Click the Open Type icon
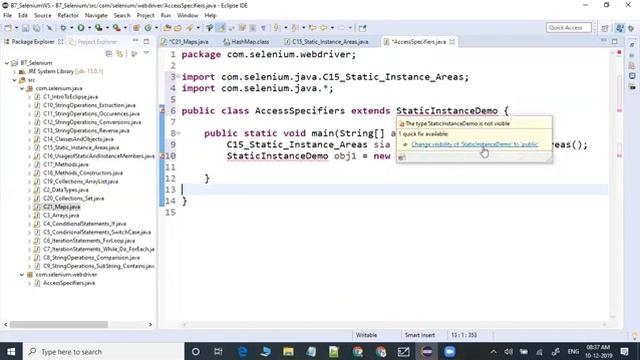Image resolution: width=640 pixels, height=360 pixels. [167, 28]
